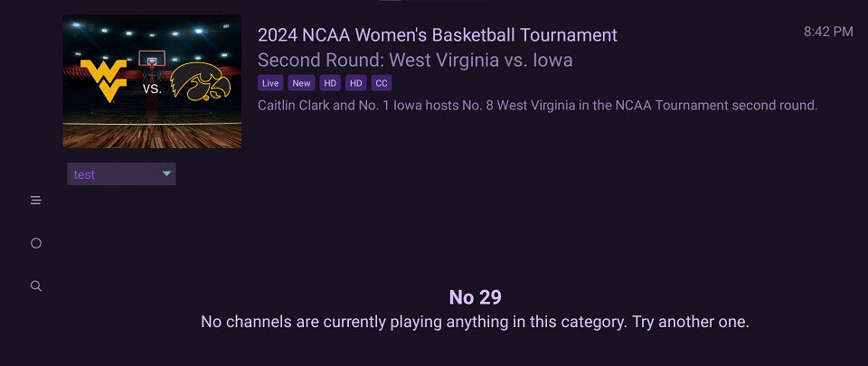Open the 2024 NCAA Women's Basketball Tournament title
Screen dimensions: 868x366
(438, 35)
